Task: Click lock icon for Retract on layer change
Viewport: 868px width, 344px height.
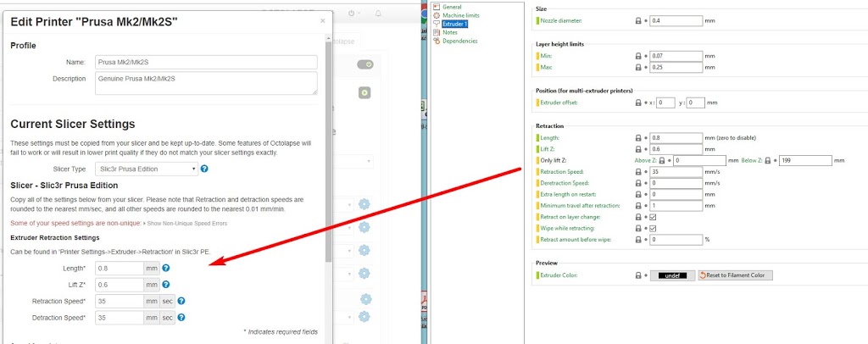Action: click(x=638, y=218)
